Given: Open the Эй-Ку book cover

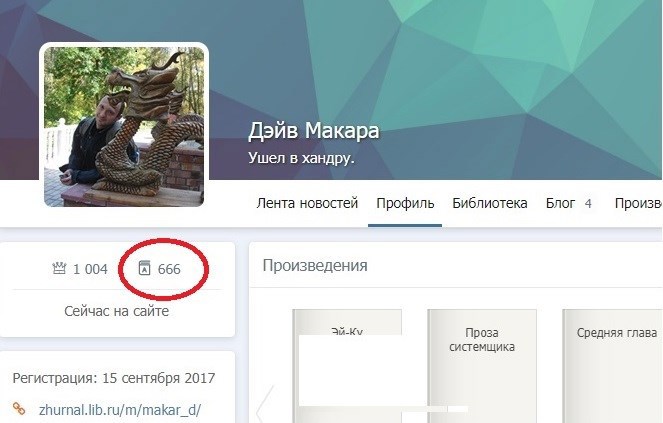Looking at the screenshot, I should (347, 366).
